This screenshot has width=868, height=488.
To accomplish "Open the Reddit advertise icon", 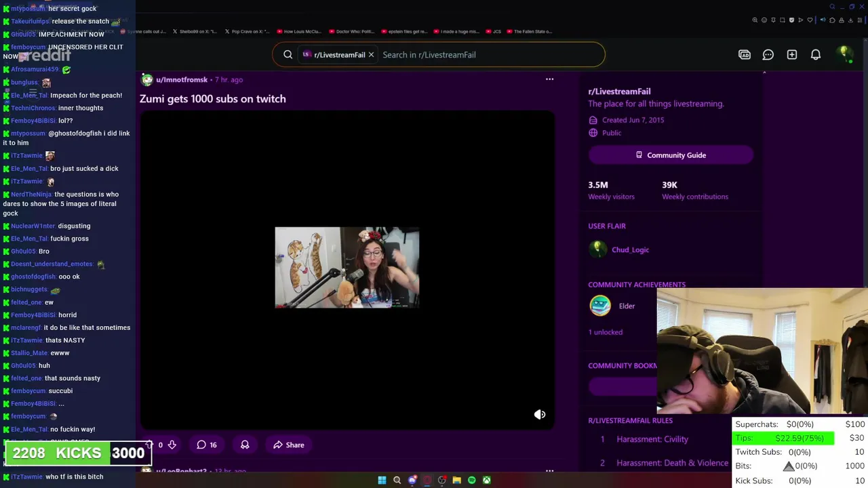I will click(x=745, y=54).
